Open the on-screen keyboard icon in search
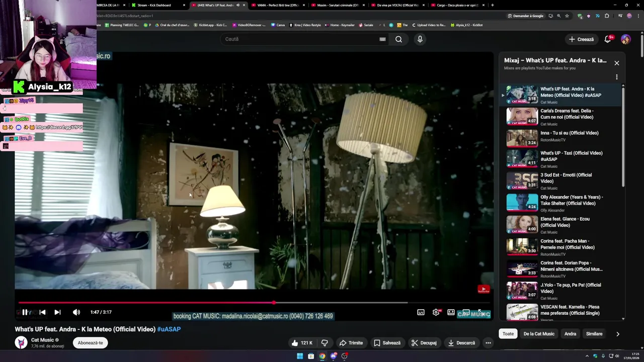Viewport: 644px width, 362px height. [382, 39]
